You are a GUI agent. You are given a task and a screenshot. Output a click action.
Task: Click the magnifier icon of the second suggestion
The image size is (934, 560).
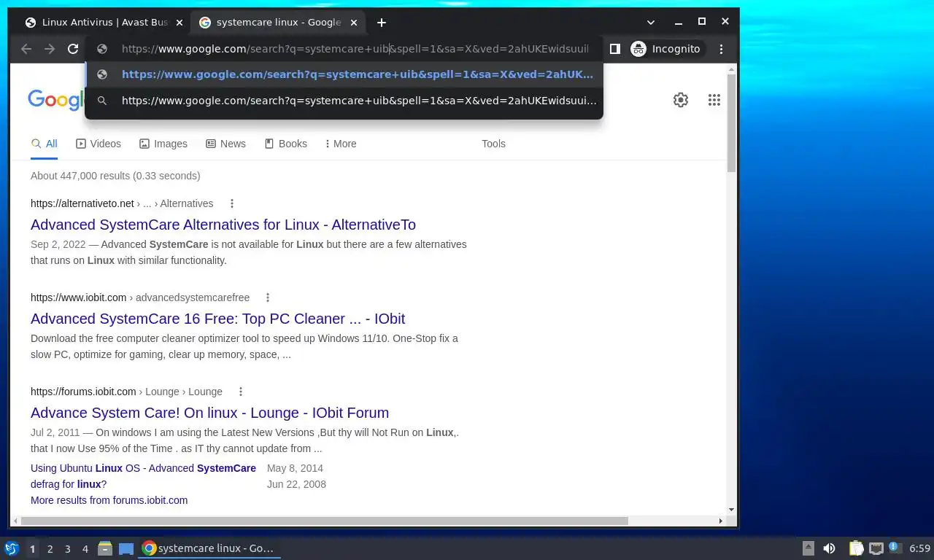(102, 101)
